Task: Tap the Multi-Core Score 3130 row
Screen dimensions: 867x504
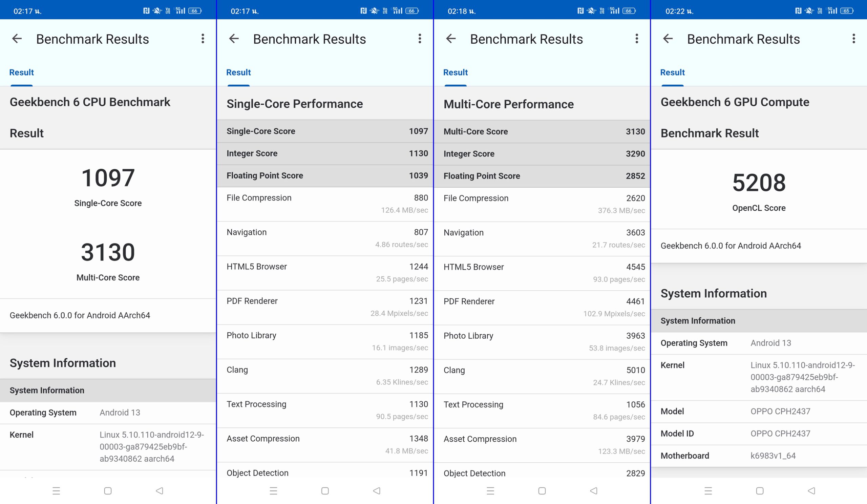Action: point(542,131)
